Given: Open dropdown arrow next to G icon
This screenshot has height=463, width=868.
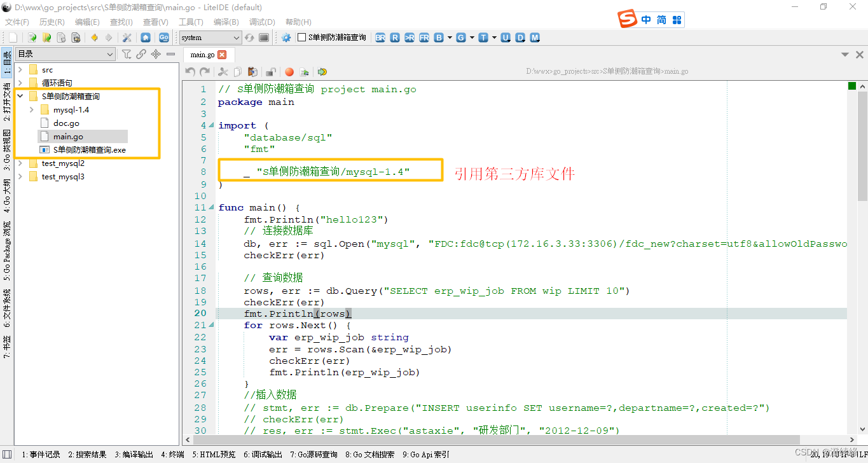Looking at the screenshot, I should pyautogui.click(x=472, y=38).
